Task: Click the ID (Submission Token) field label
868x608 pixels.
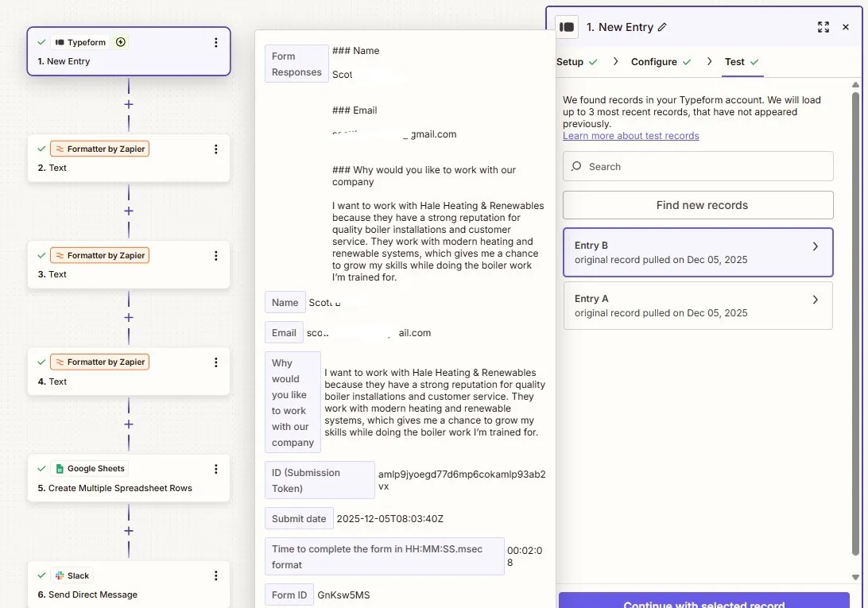Action: 320,480
